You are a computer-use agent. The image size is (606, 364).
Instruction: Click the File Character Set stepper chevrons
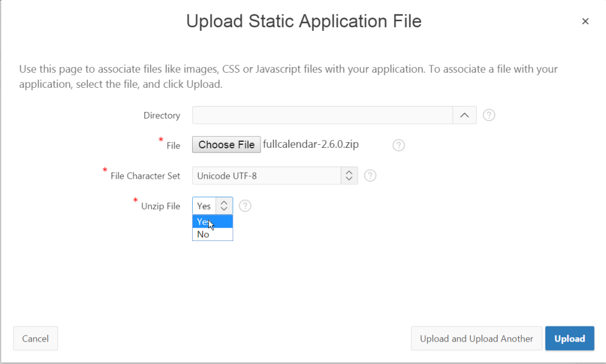click(349, 175)
